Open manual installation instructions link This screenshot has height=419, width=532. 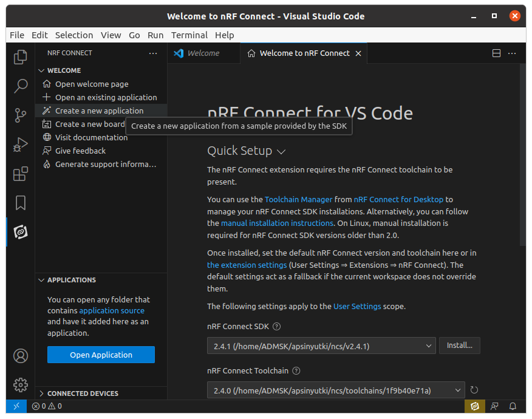click(x=277, y=223)
